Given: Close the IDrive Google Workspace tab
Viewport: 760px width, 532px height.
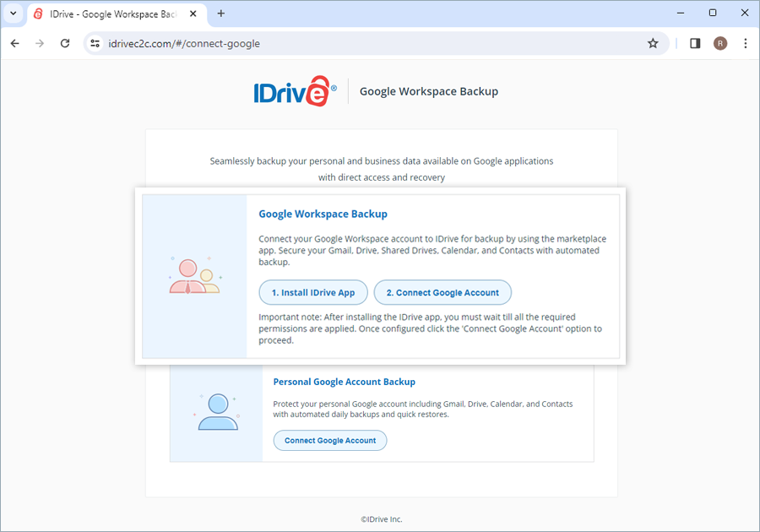Looking at the screenshot, I should pyautogui.click(x=193, y=14).
